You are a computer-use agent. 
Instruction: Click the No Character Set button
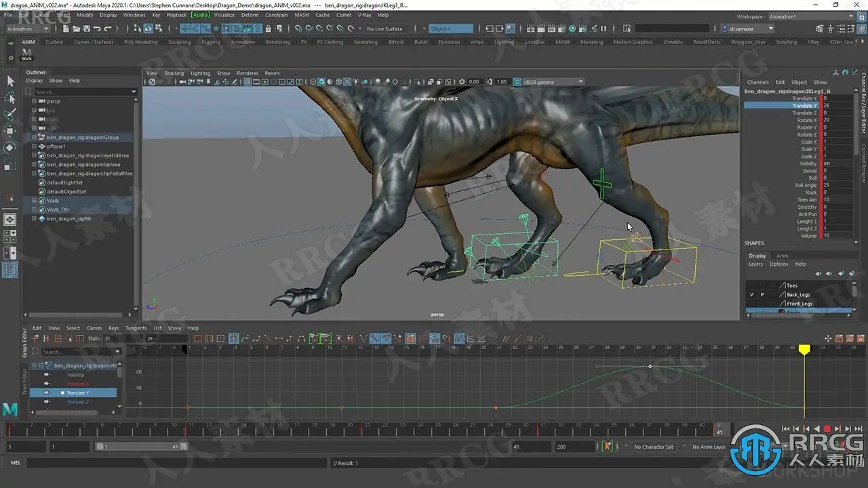tap(653, 447)
